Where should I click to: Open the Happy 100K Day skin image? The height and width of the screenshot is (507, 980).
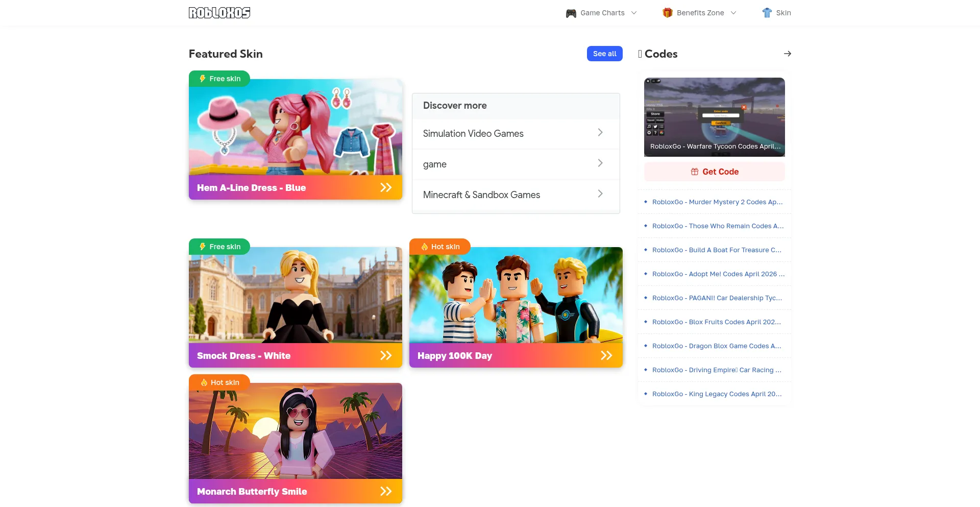pos(516,295)
